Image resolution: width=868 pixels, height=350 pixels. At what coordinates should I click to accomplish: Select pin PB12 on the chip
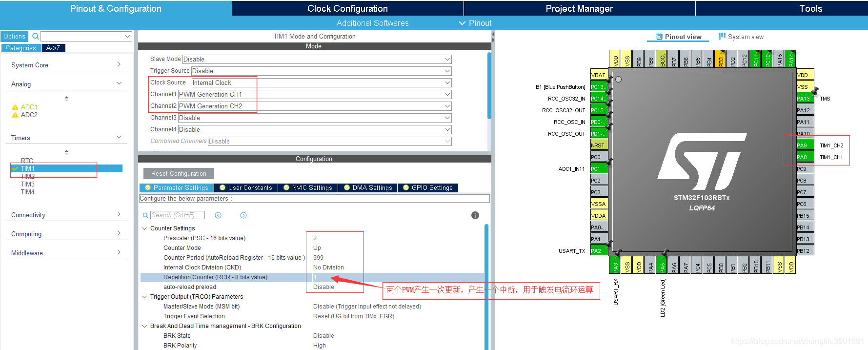[805, 251]
